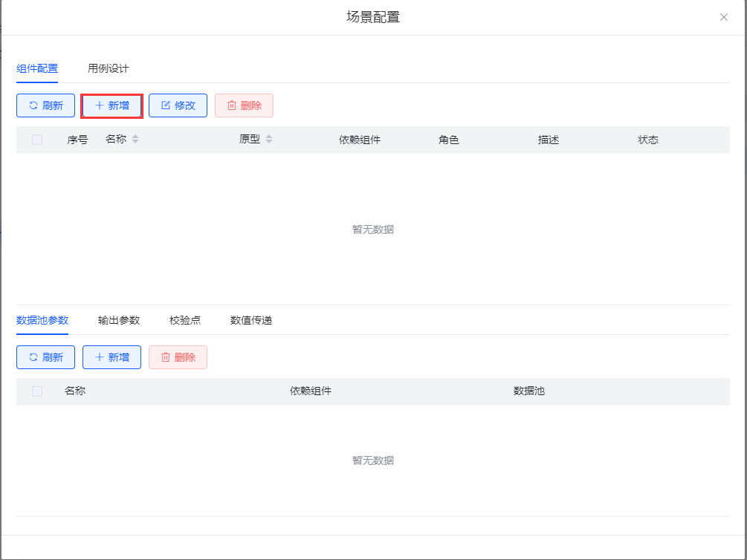Tick the select-all checkbox in data pool table
The width and height of the screenshot is (747, 560).
(x=37, y=391)
